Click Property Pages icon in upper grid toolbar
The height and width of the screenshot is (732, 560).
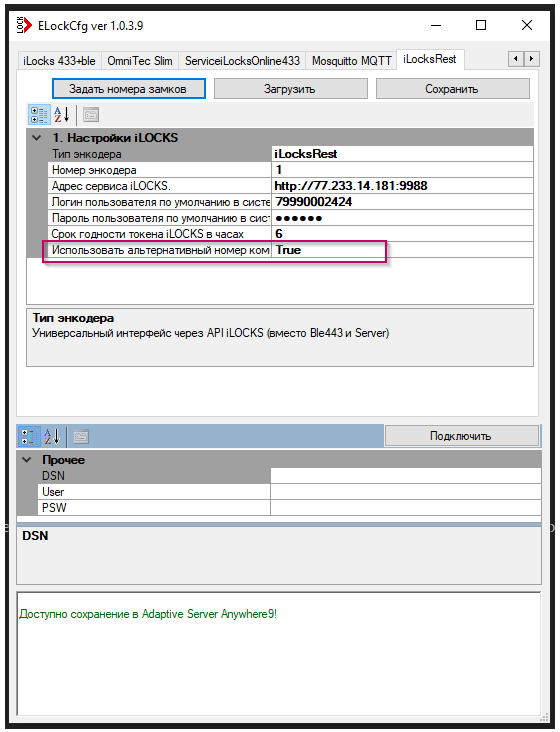pos(91,115)
